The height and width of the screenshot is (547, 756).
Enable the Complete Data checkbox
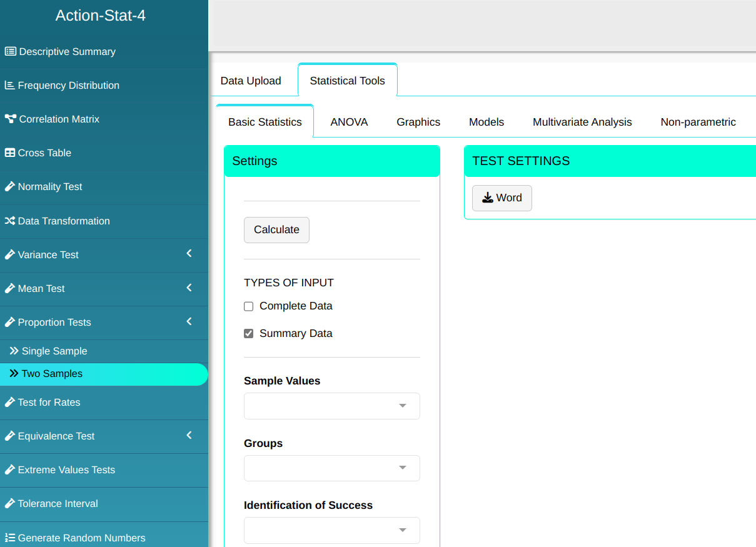click(249, 306)
